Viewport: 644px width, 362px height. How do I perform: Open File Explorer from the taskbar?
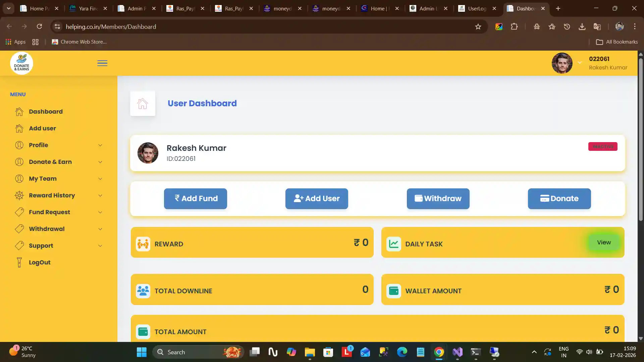pyautogui.click(x=310, y=352)
